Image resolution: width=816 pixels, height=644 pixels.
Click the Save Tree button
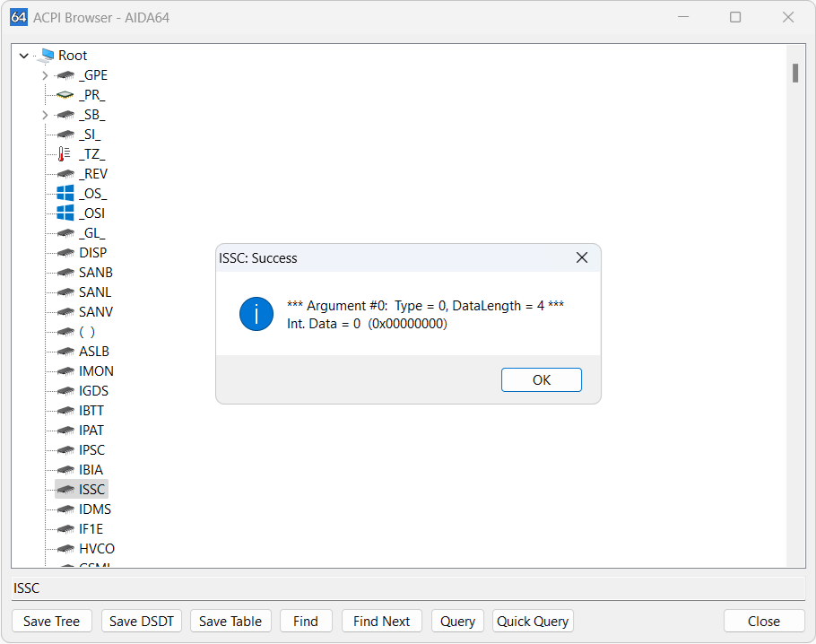click(52, 621)
